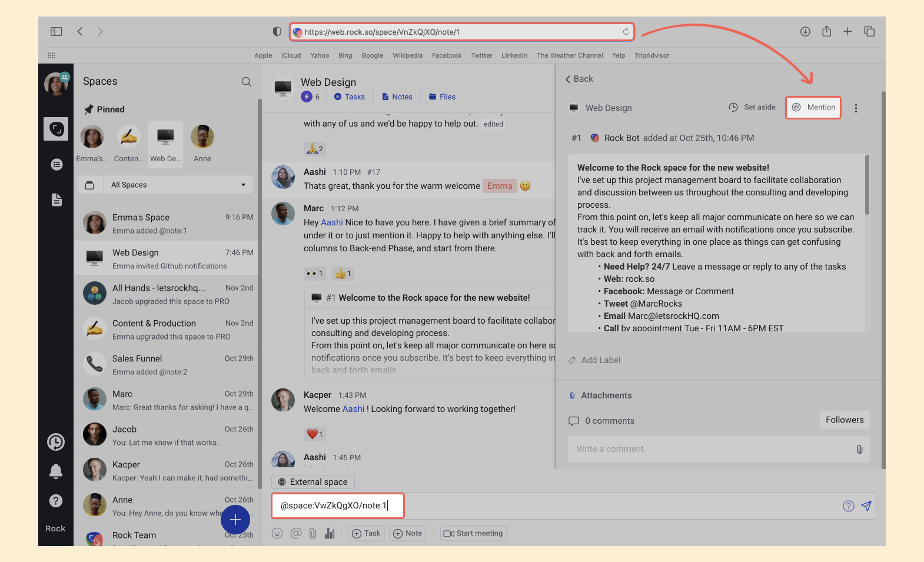Click the Write a comment field
The width and height of the screenshot is (924, 562).
point(719,449)
